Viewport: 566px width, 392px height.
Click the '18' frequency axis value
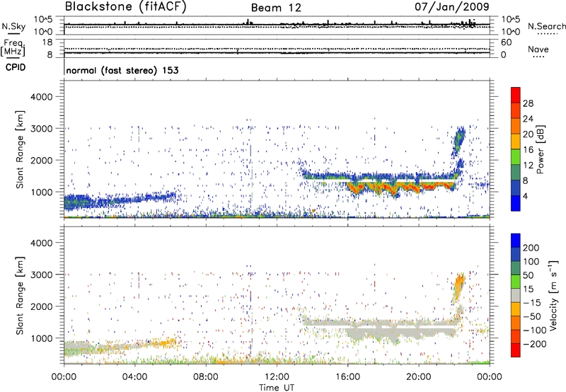click(47, 42)
